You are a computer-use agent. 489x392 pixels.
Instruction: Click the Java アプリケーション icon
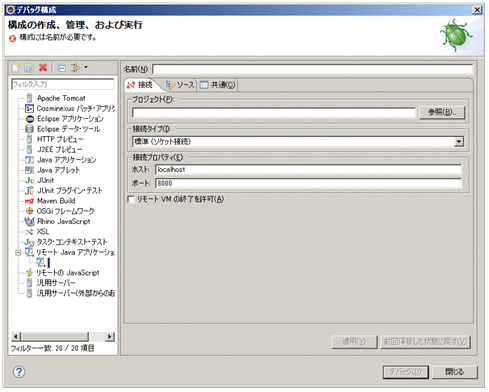(x=29, y=160)
